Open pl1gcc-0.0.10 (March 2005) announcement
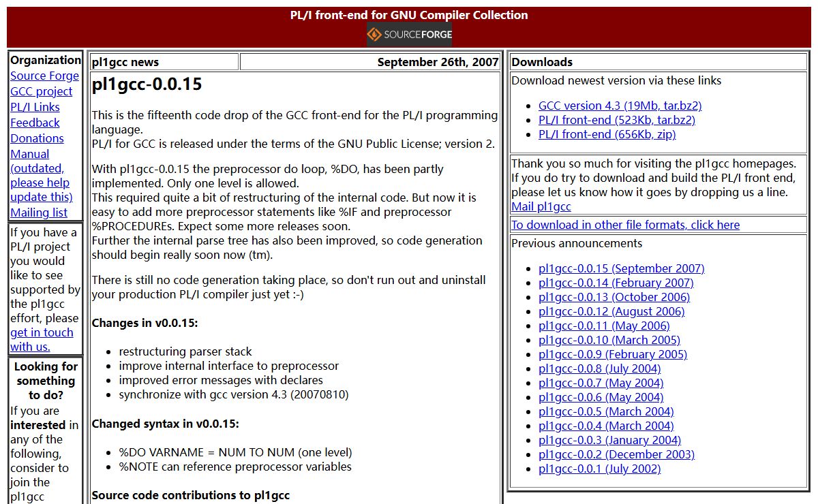This screenshot has height=504, width=818. 609,340
